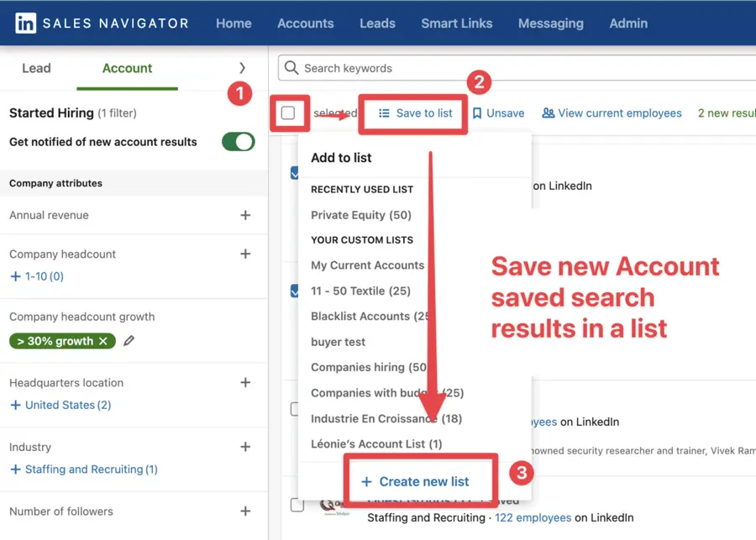
Task: Click the 2 new results link
Action: (726, 113)
